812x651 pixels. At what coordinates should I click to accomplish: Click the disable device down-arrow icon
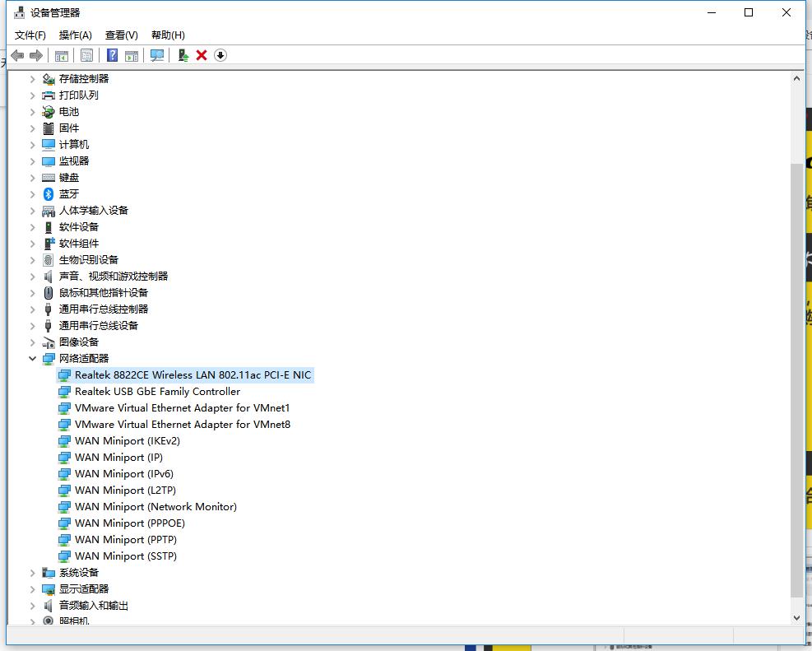(x=220, y=55)
